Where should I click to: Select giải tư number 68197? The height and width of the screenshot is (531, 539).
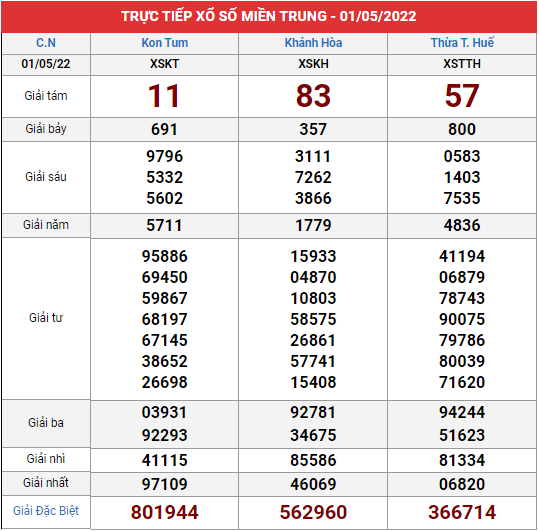coord(165,319)
